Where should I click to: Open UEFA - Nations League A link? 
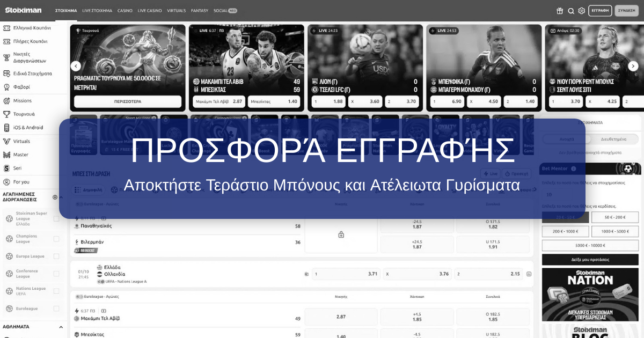click(125, 282)
